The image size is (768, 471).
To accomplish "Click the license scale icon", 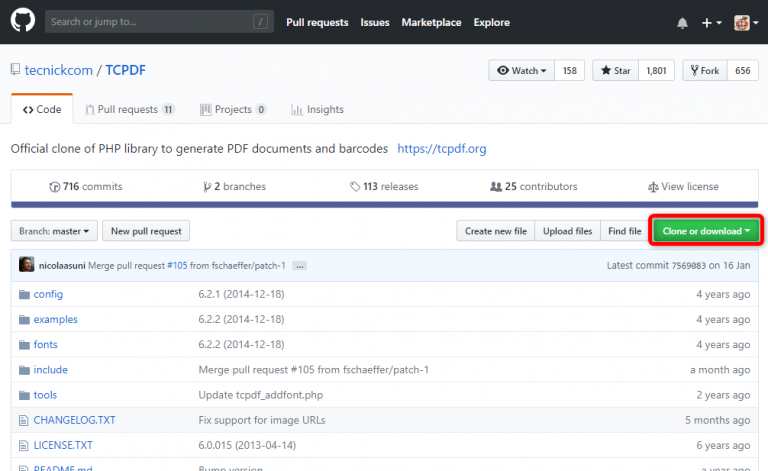I will tap(653, 187).
